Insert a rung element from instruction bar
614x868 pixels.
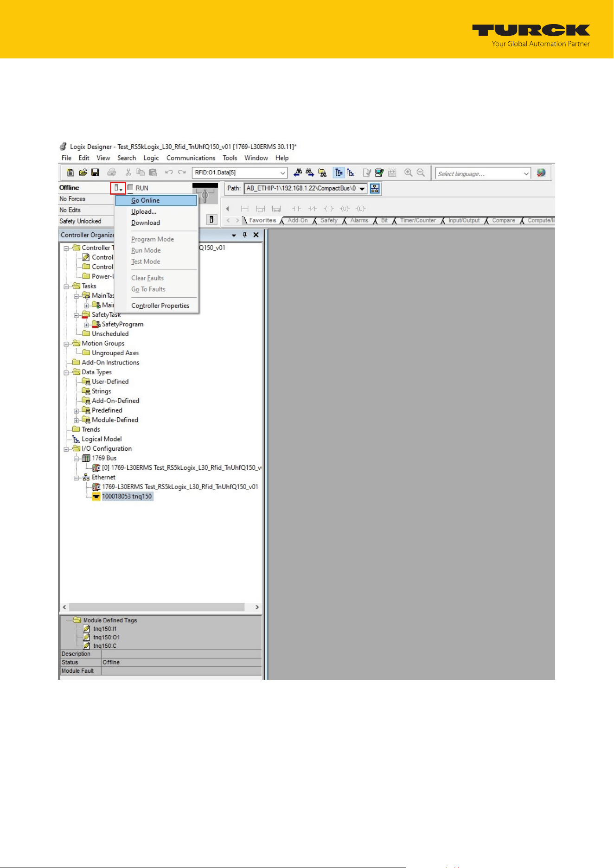(x=245, y=209)
